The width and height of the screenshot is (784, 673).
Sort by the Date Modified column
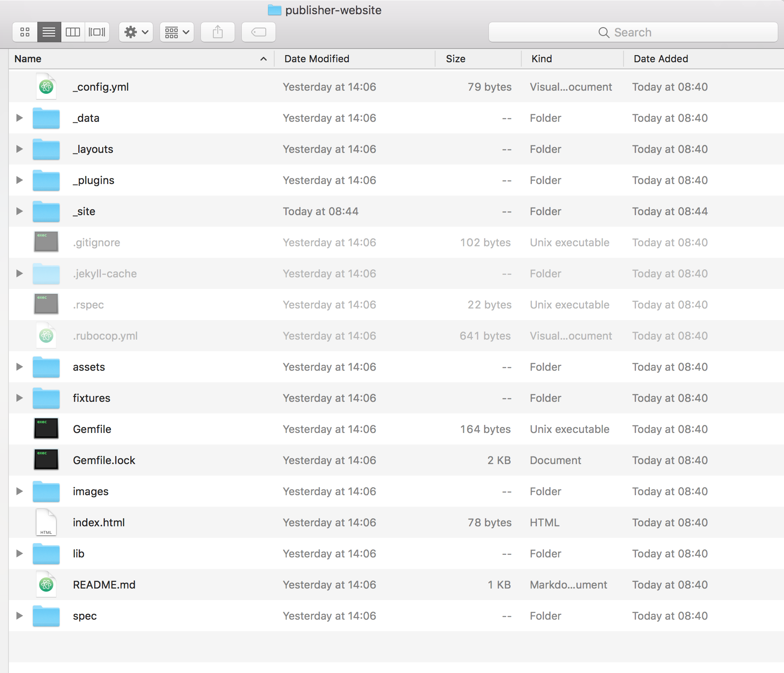pyautogui.click(x=355, y=59)
